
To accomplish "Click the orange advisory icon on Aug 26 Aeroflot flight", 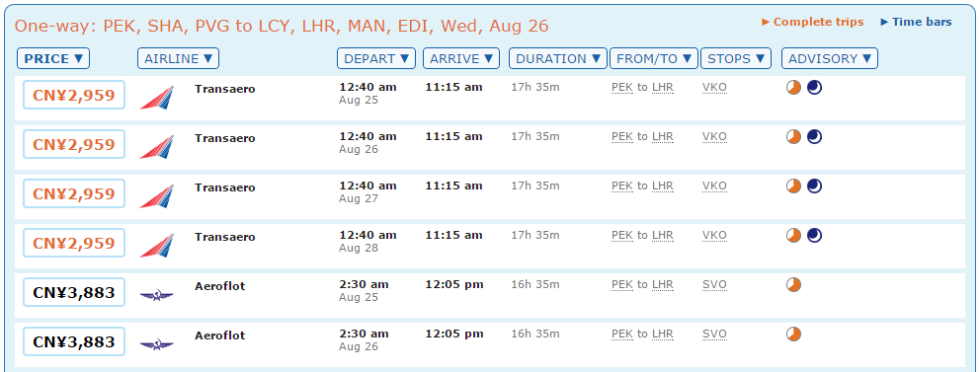I will [x=793, y=334].
